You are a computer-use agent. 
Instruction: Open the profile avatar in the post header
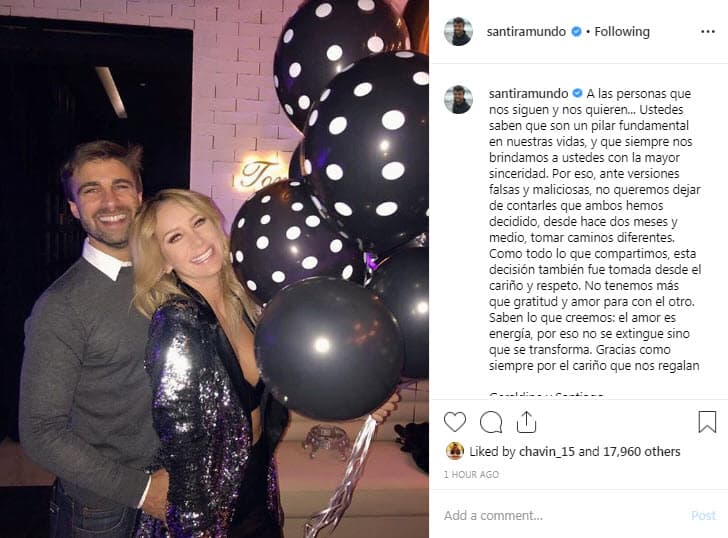(x=458, y=32)
